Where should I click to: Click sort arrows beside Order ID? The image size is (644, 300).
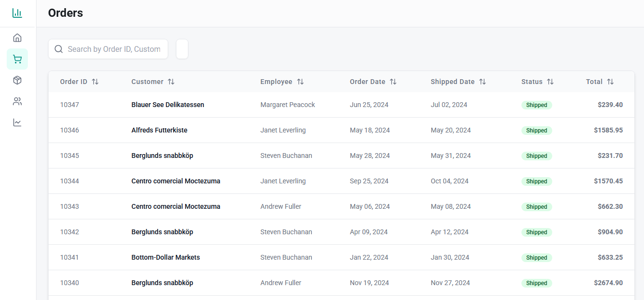95,82
